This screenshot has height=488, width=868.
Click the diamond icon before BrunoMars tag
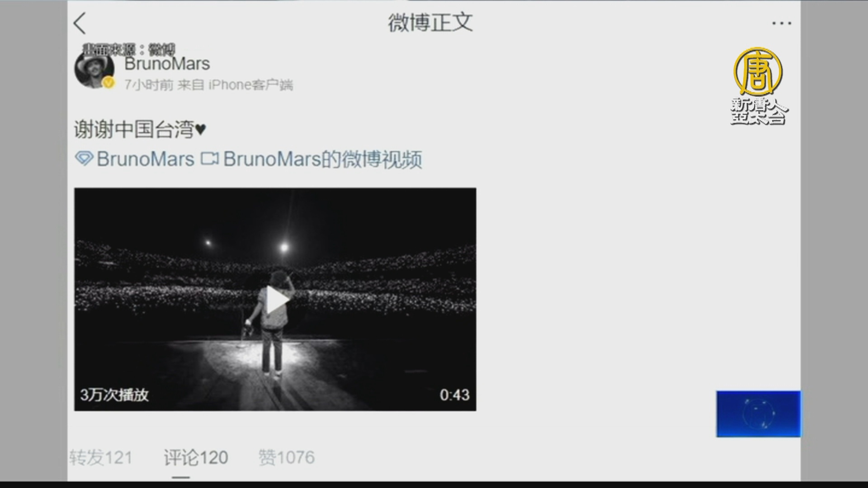(x=84, y=159)
